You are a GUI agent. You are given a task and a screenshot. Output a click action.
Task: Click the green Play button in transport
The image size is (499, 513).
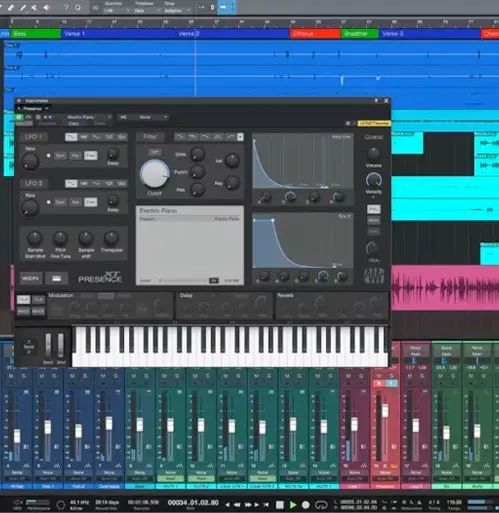293,505
